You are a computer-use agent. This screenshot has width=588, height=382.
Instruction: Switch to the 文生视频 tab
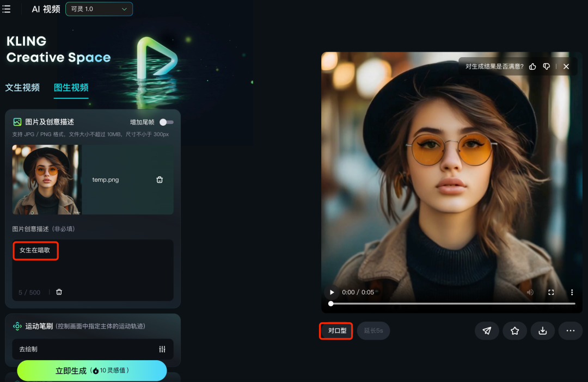tap(22, 88)
